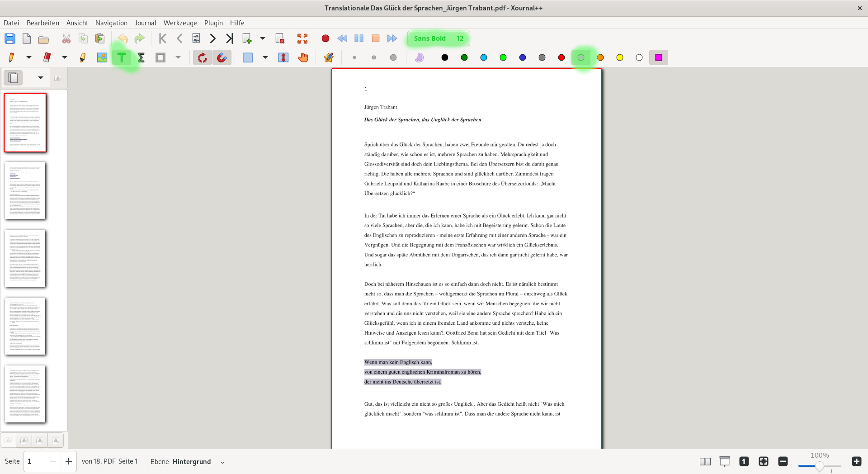Open the Werkzeuge menu
The height and width of the screenshot is (474, 868).
pos(180,23)
